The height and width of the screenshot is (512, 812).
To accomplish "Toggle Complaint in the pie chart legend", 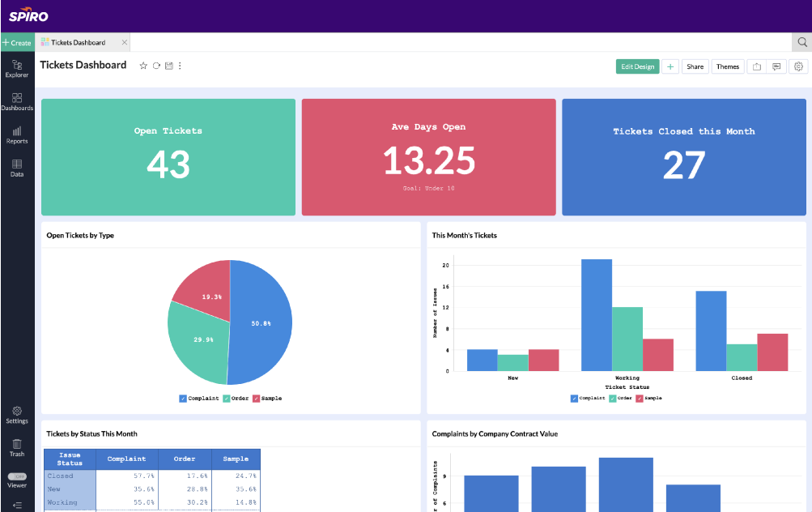I will point(199,399).
